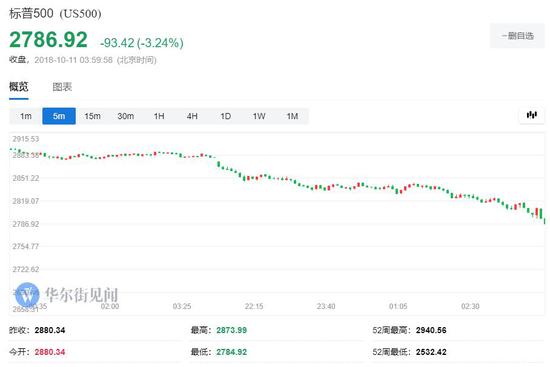
Task: Click the 2786.92 price axis label
Action: pos(26,224)
